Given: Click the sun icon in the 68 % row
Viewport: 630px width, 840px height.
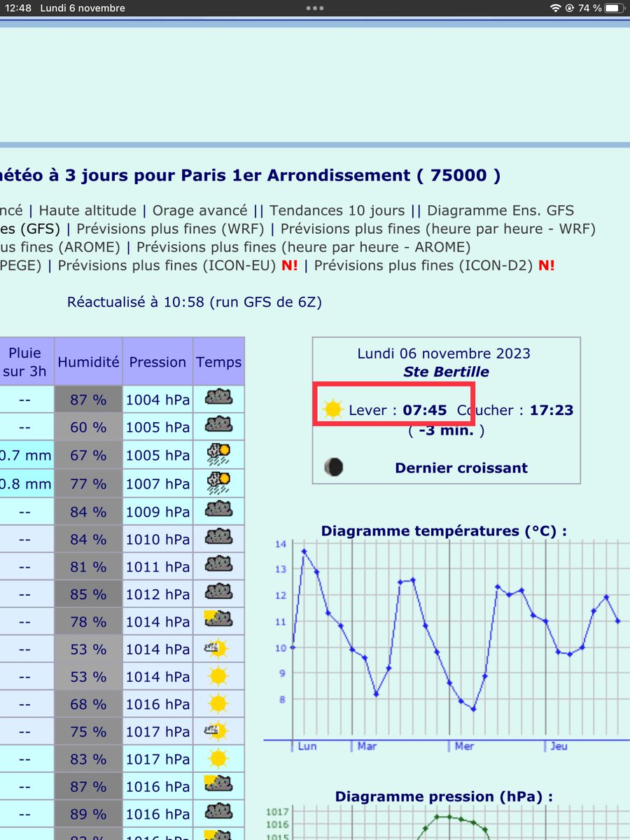Looking at the screenshot, I should (x=218, y=703).
